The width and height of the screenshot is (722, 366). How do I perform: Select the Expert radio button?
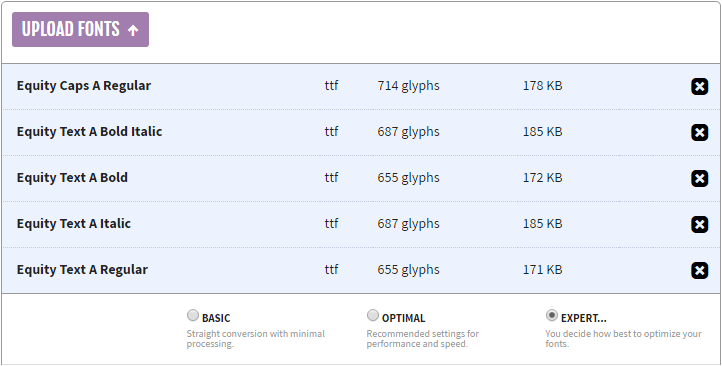click(552, 315)
